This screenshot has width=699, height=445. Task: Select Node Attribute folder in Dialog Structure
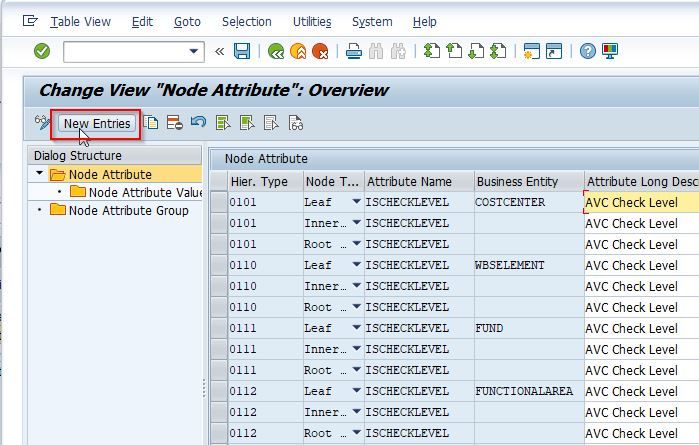[110, 174]
